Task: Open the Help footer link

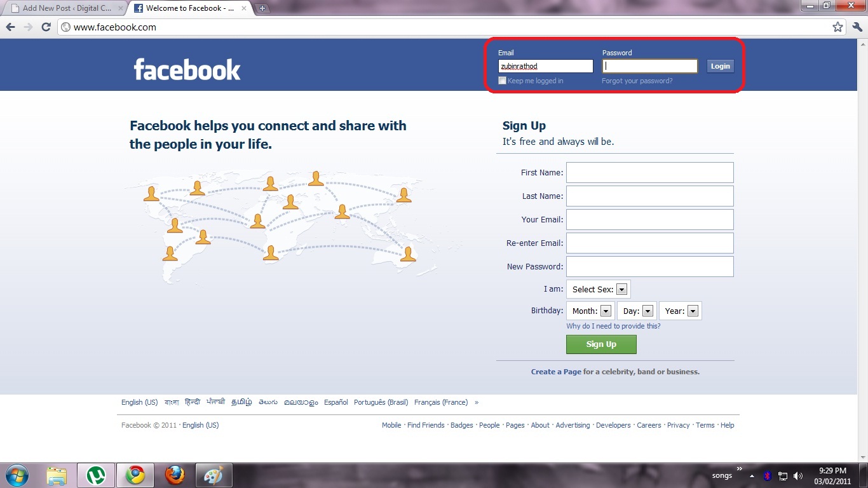Action: 727,425
